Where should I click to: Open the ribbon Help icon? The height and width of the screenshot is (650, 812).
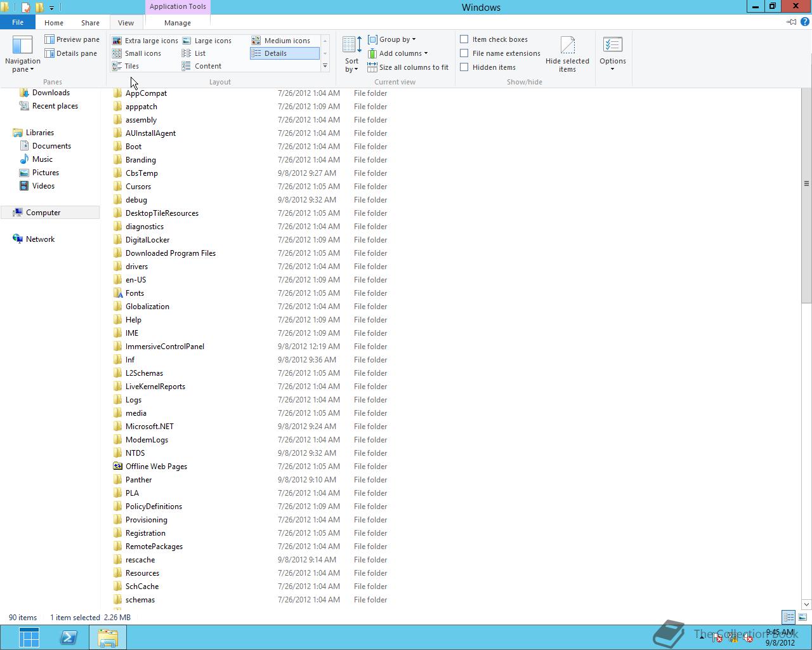point(804,22)
